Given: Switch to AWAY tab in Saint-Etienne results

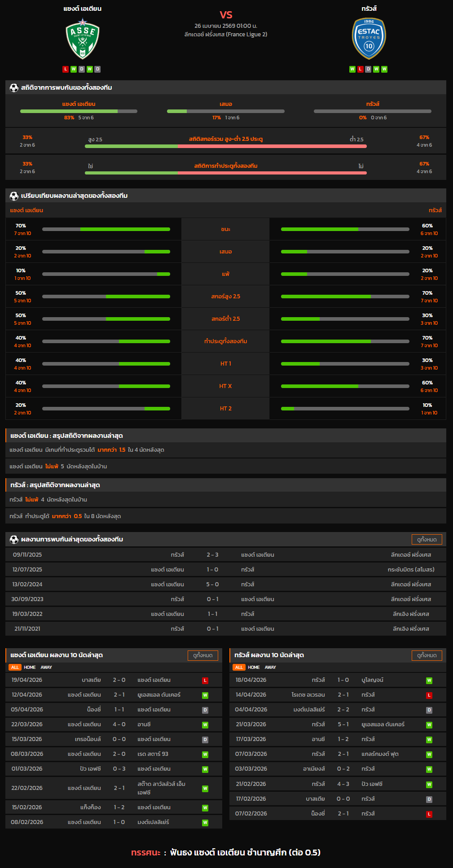Looking at the screenshot, I should 46,667.
